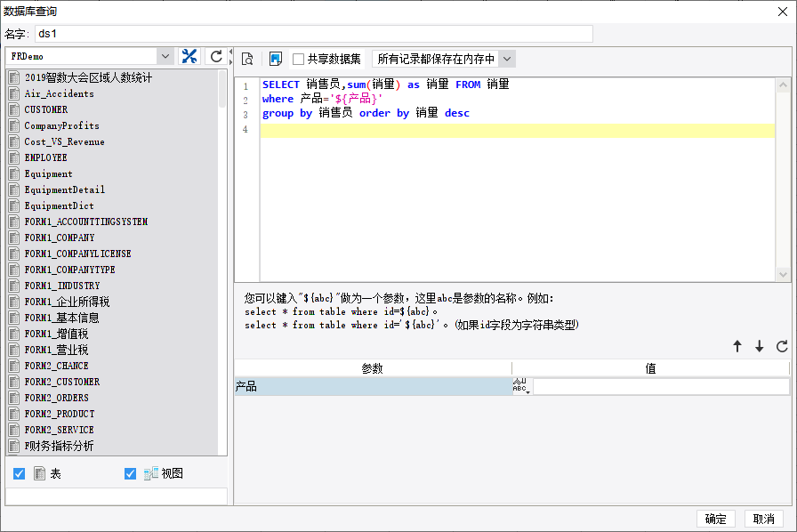Select the EquipmentDict table
Viewport: 797px width, 532px height.
pos(59,206)
